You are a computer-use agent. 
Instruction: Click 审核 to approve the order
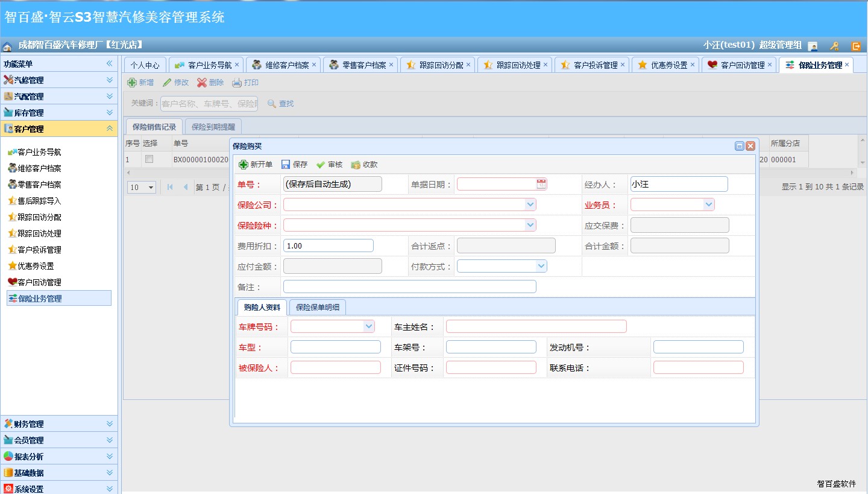pyautogui.click(x=329, y=165)
